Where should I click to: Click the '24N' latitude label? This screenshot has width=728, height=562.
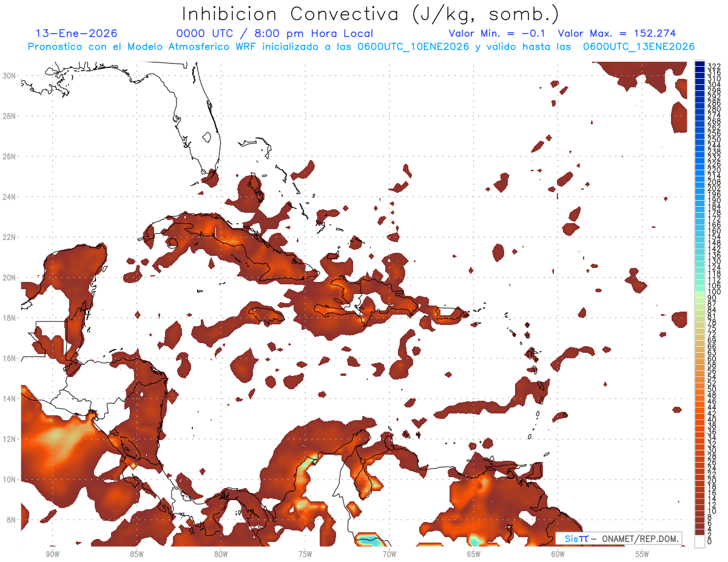pyautogui.click(x=10, y=197)
